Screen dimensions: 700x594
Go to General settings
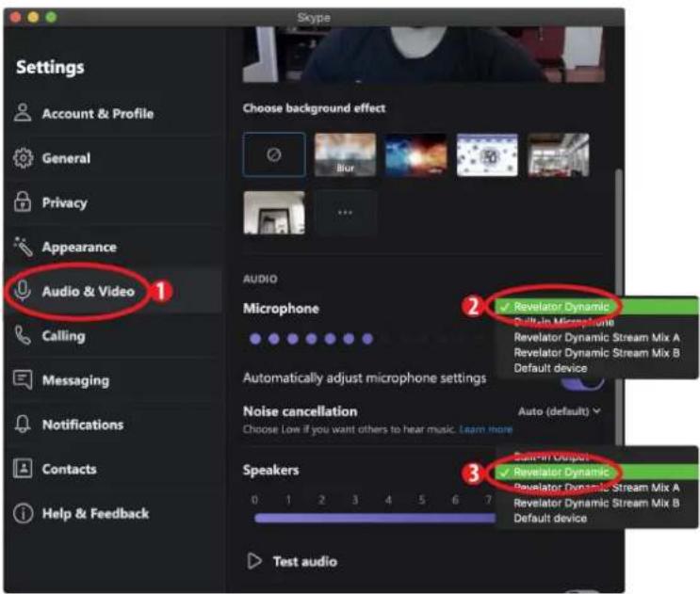(x=114, y=158)
